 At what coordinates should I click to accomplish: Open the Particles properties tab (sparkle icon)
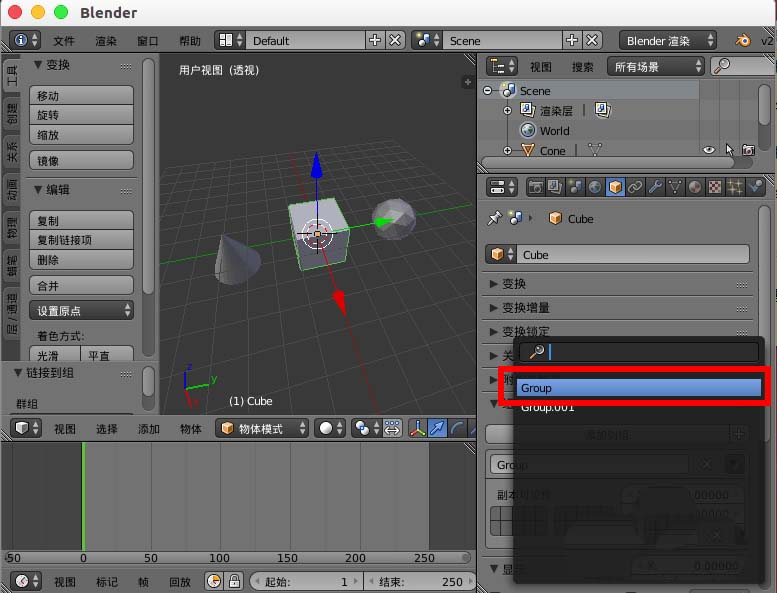[735, 187]
